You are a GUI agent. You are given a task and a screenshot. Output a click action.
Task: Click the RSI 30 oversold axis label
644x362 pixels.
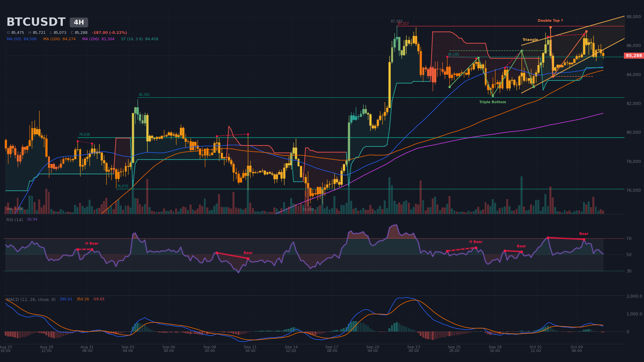click(x=629, y=271)
